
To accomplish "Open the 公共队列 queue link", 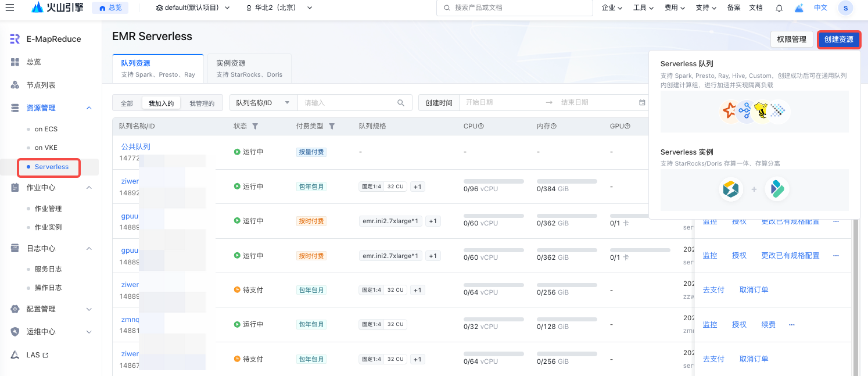I will [135, 147].
